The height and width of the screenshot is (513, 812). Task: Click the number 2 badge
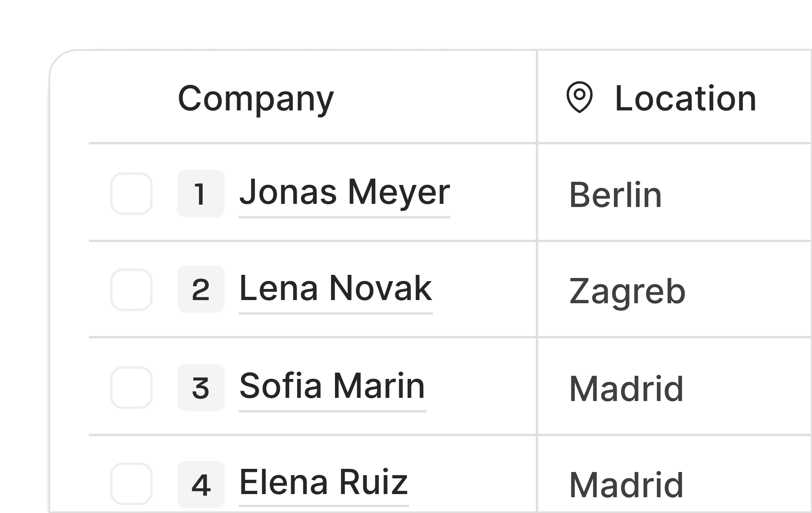tap(201, 289)
